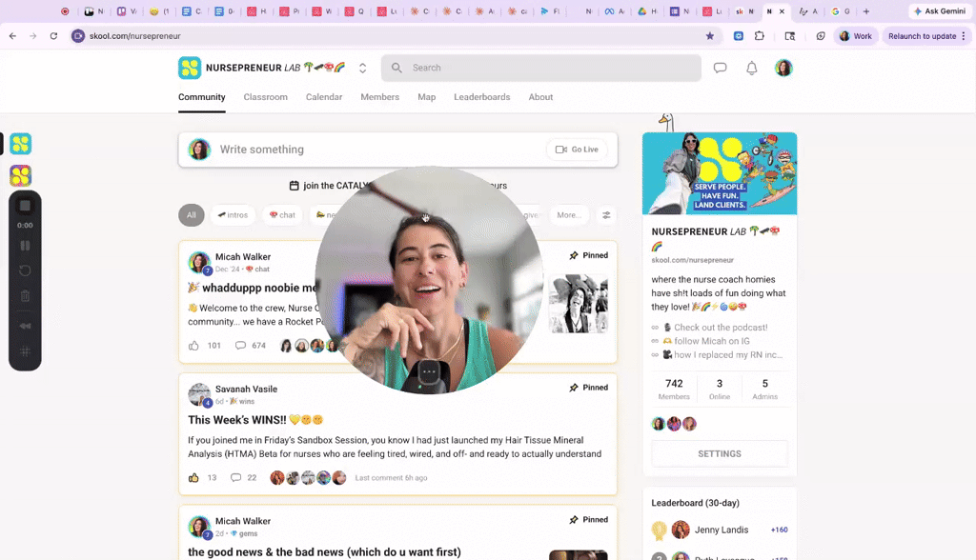The image size is (976, 560).
Task: Click the Last comment 6h ago text
Action: point(391,478)
